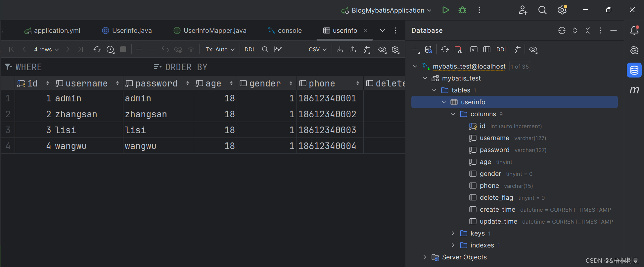Reload the table data with refresh icon
The image size is (644, 267).
[97, 49]
